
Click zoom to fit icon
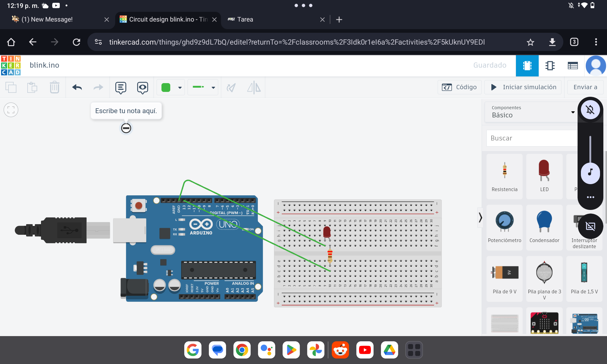point(11,110)
